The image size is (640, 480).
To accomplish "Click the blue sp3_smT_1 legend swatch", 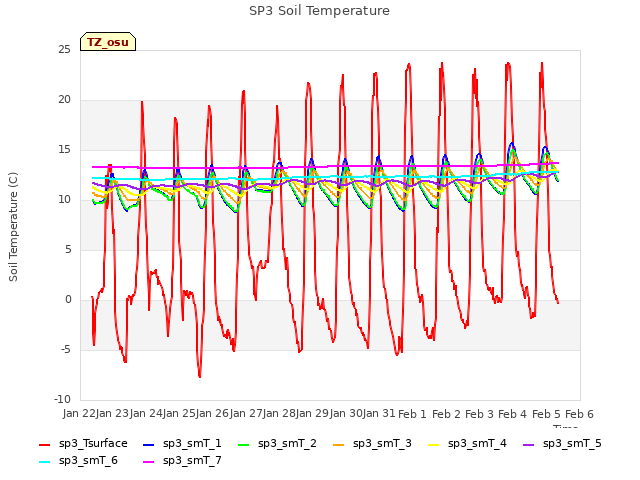I will (x=149, y=444).
